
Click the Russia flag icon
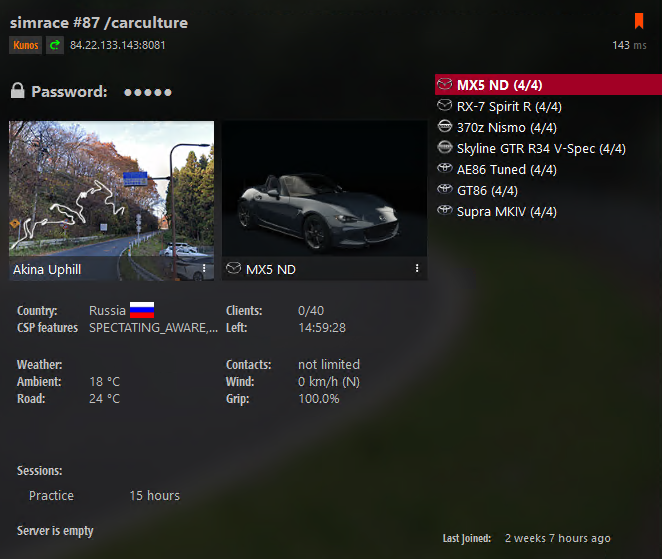[142, 310]
